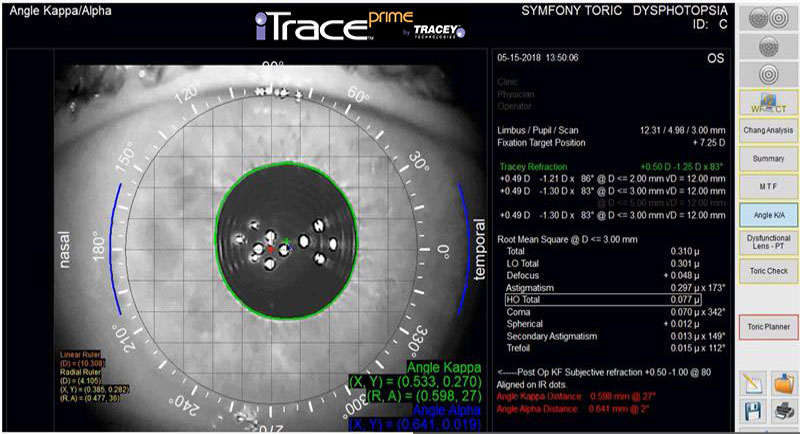Click the iTrace prime logo
The height and width of the screenshot is (434, 800).
pyautogui.click(x=360, y=25)
